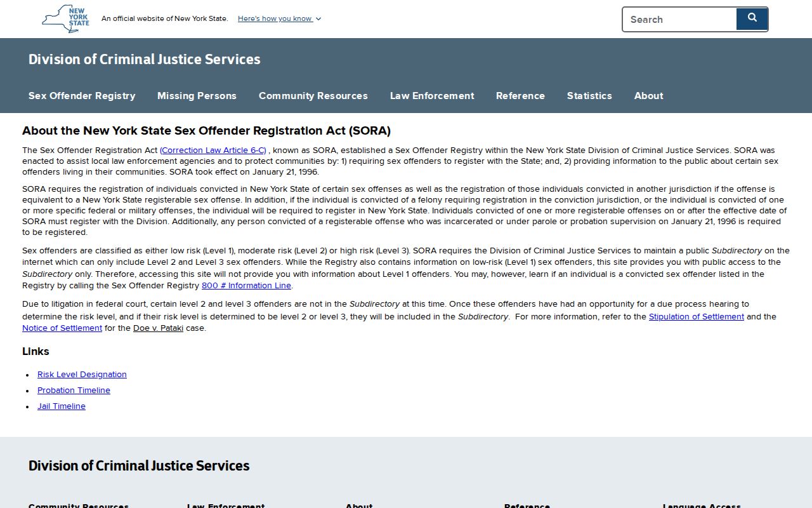Click "An official website of New York State" text
Screen dimensions: 812x508
coord(164,18)
